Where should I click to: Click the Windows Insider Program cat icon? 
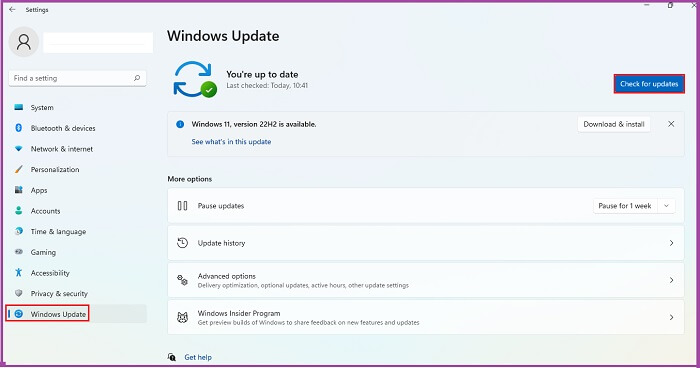point(182,318)
